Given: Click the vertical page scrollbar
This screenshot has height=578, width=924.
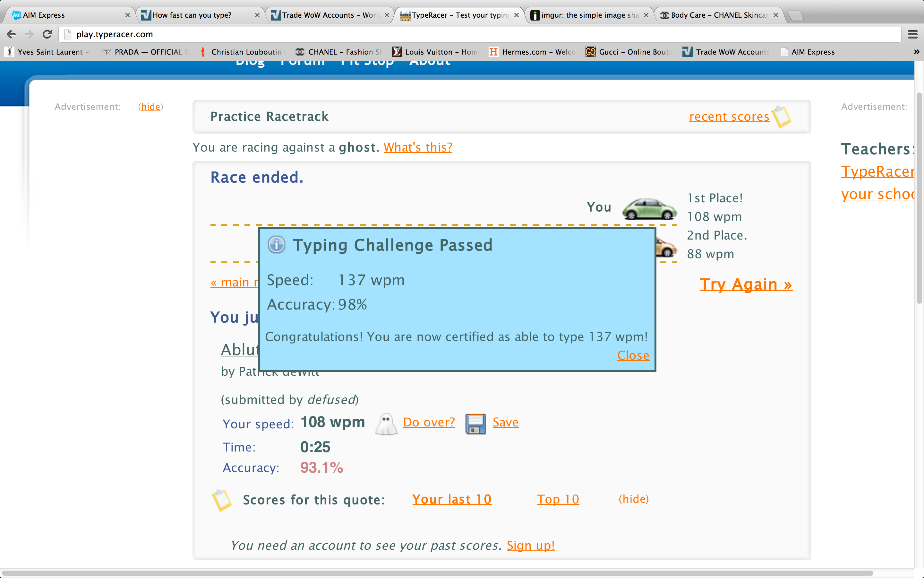Looking at the screenshot, I should (x=920, y=199).
